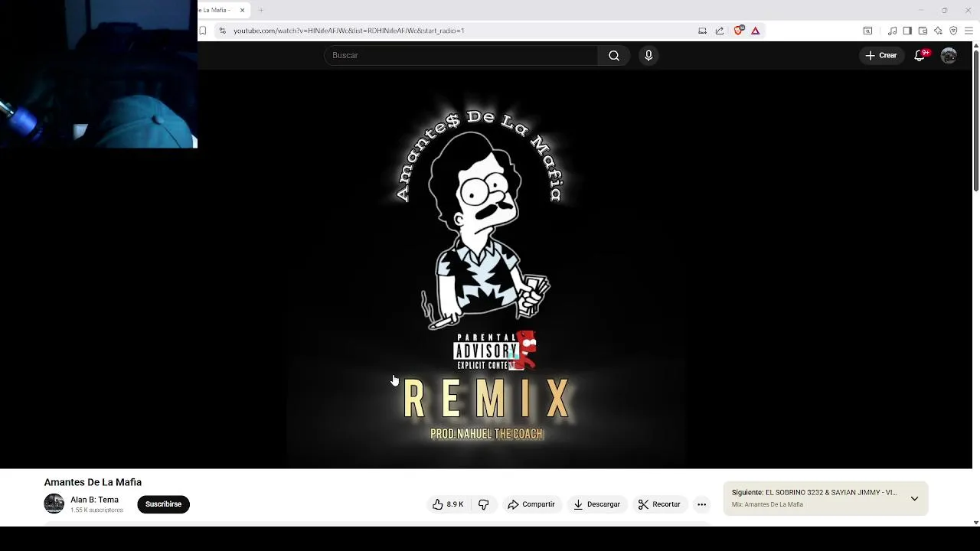Viewport: 980px width, 551px height.
Task: Click the video player artwork
Action: click(x=486, y=268)
